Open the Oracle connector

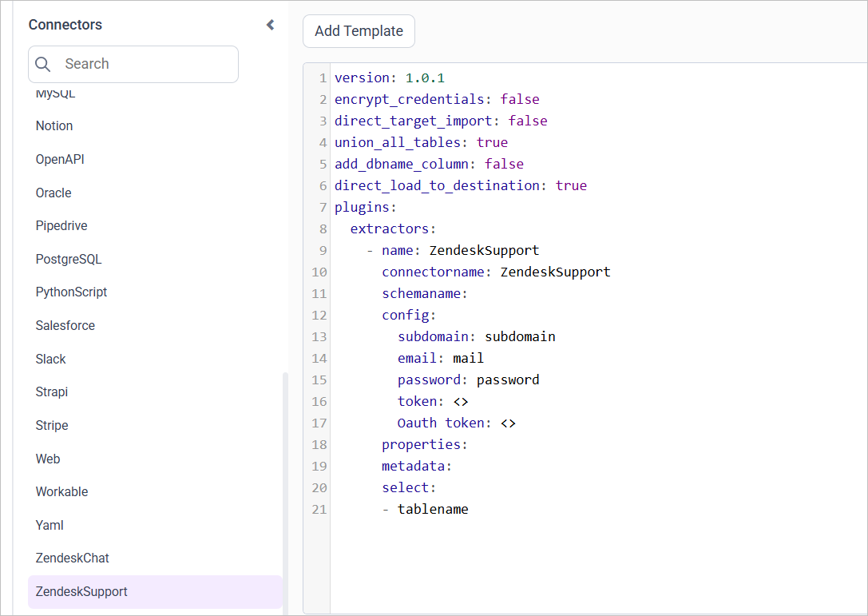click(x=53, y=193)
